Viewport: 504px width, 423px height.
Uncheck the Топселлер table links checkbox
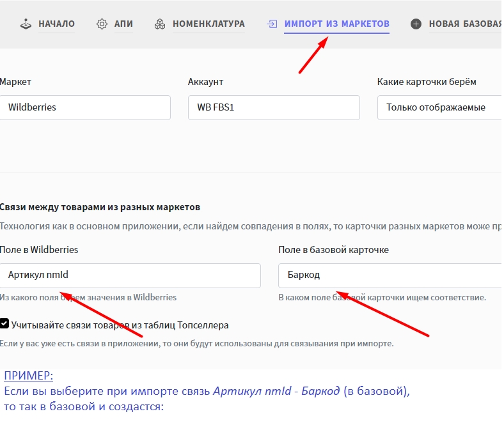click(x=4, y=324)
